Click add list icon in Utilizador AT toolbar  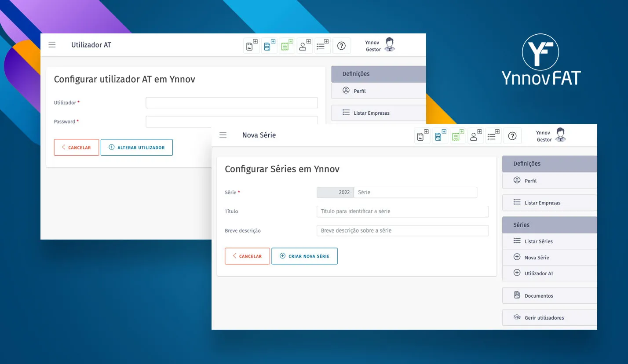tap(322, 45)
